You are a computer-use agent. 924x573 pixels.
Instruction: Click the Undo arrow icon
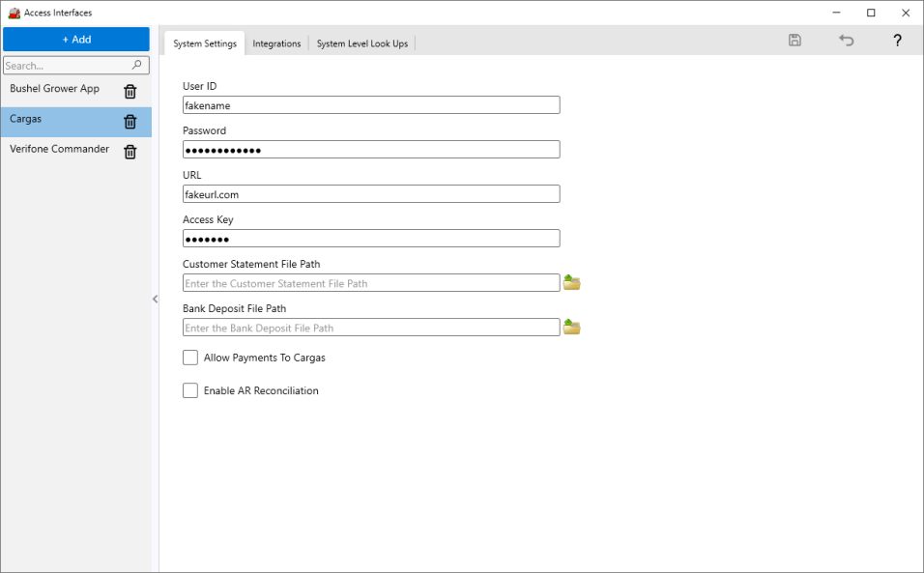(847, 41)
